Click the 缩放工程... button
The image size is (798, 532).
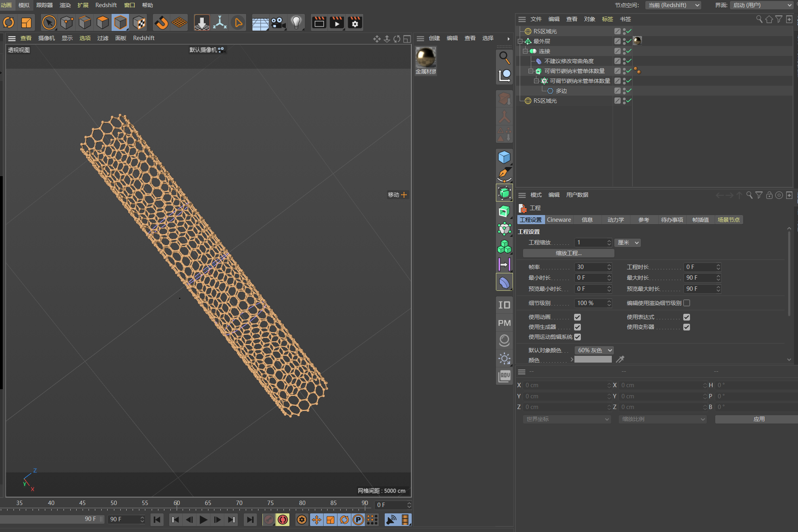tap(569, 253)
